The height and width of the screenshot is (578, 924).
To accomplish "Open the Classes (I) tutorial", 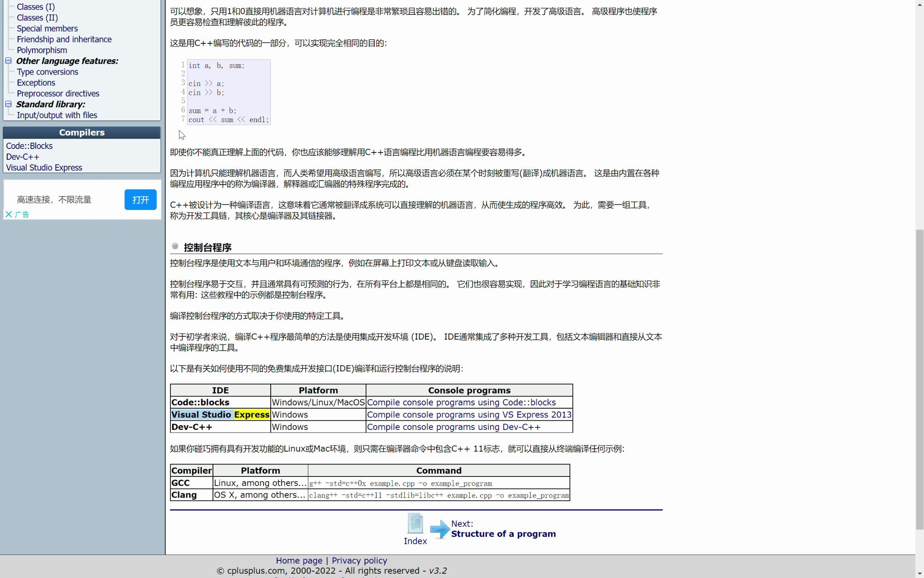I will (x=36, y=6).
